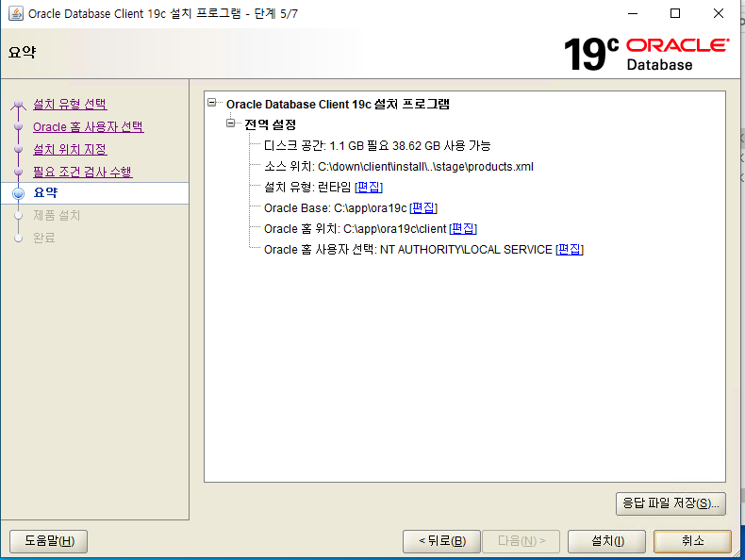Go to 필요 조건 검사 수행 step
Viewport: 745px width, 560px height.
[83, 172]
